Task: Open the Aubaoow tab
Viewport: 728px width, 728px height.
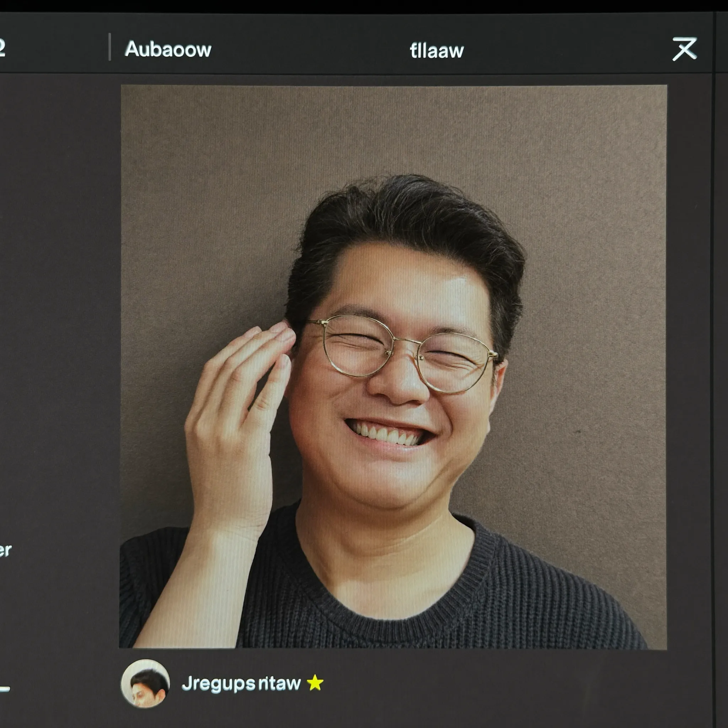Action: [x=168, y=49]
